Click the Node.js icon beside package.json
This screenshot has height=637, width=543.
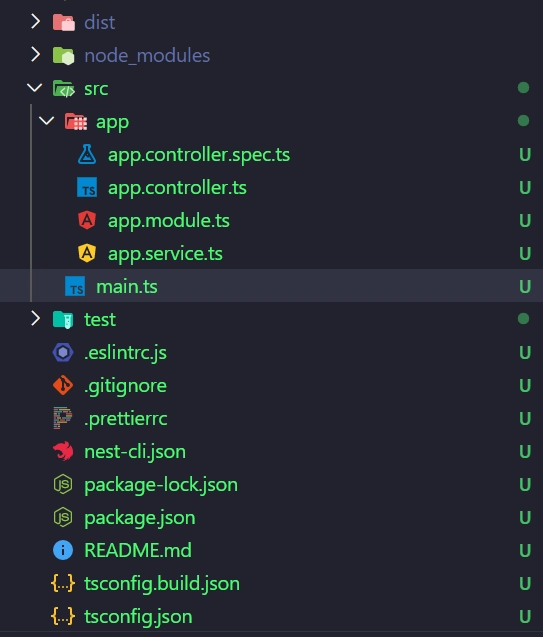(63, 517)
